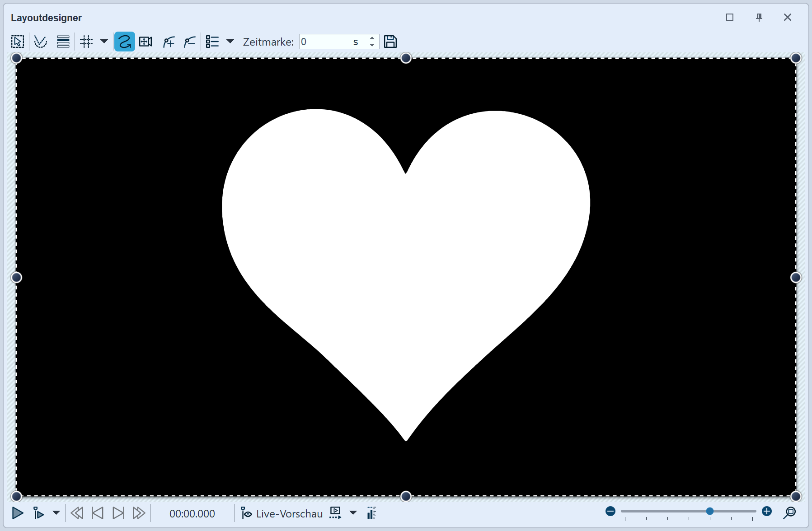Increase Zeitmarke value with up arrow
Screen dimensions: 812x531
372,38
